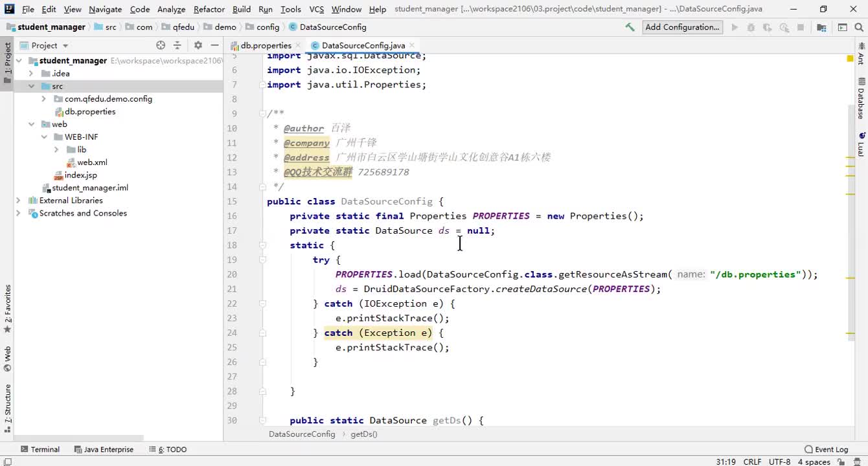Click DataSourceConfig in the bottom breadcrumb
Image resolution: width=868 pixels, height=466 pixels.
pos(302,434)
